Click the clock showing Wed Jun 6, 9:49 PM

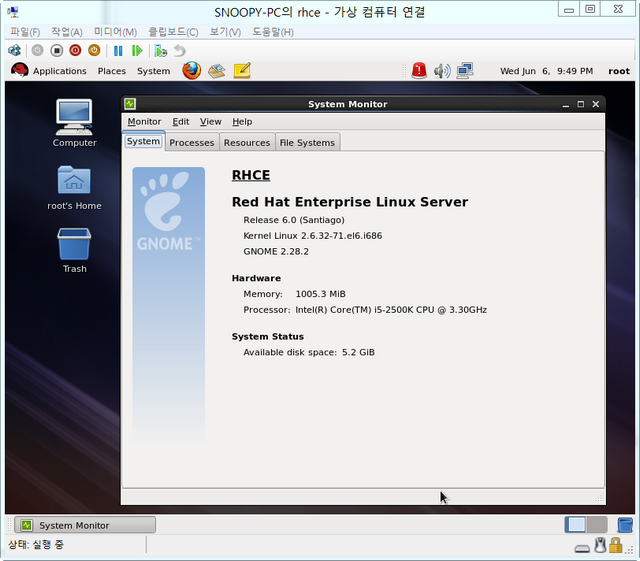tap(547, 71)
